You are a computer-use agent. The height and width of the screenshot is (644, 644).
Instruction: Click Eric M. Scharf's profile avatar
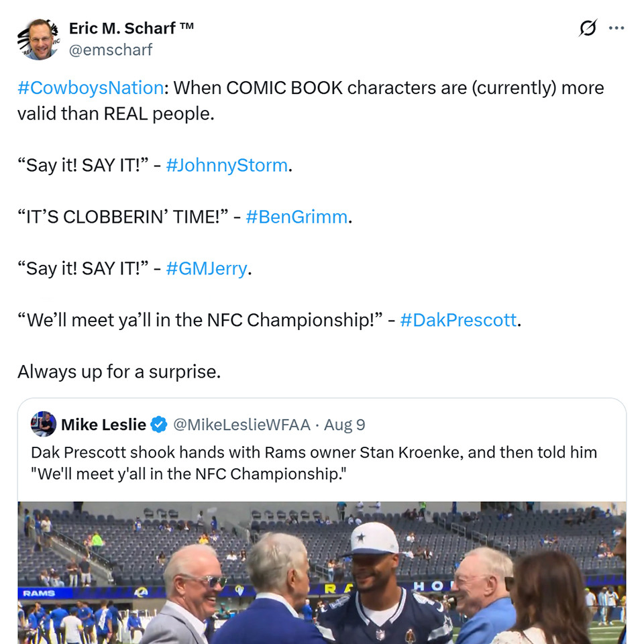pos(38,39)
